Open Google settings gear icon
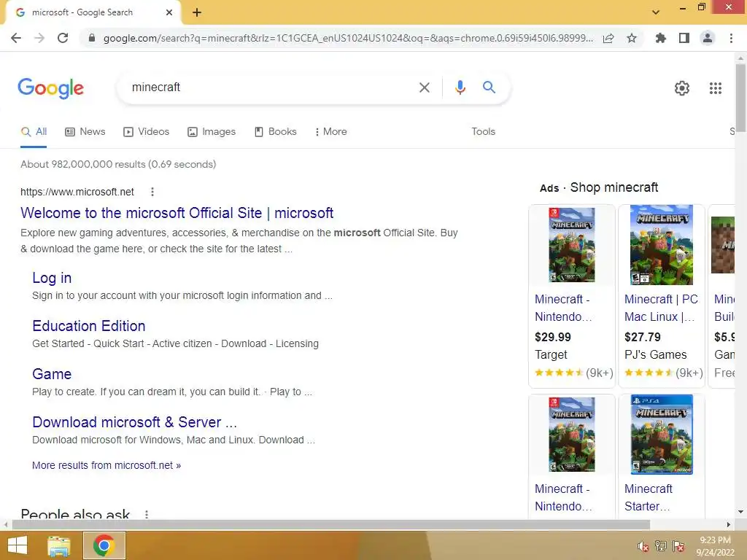Image resolution: width=747 pixels, height=560 pixels. coord(682,88)
